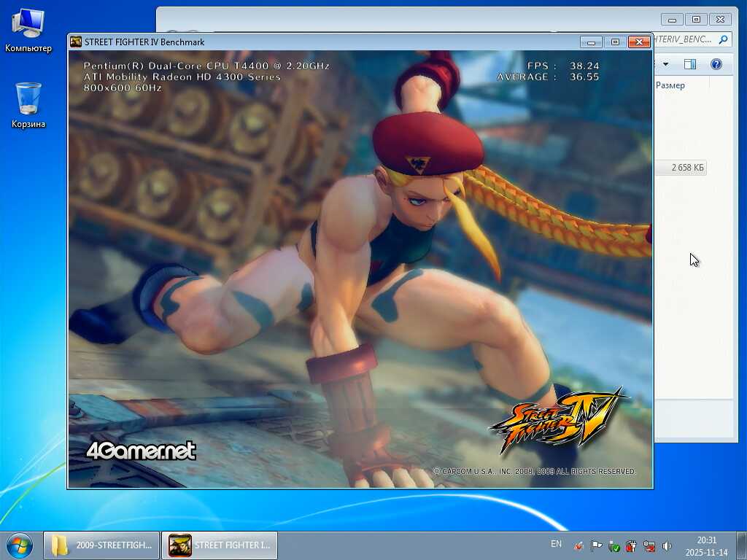Click the search magnifier in Explorer window
Viewport: 747px width, 560px height.
pos(723,39)
